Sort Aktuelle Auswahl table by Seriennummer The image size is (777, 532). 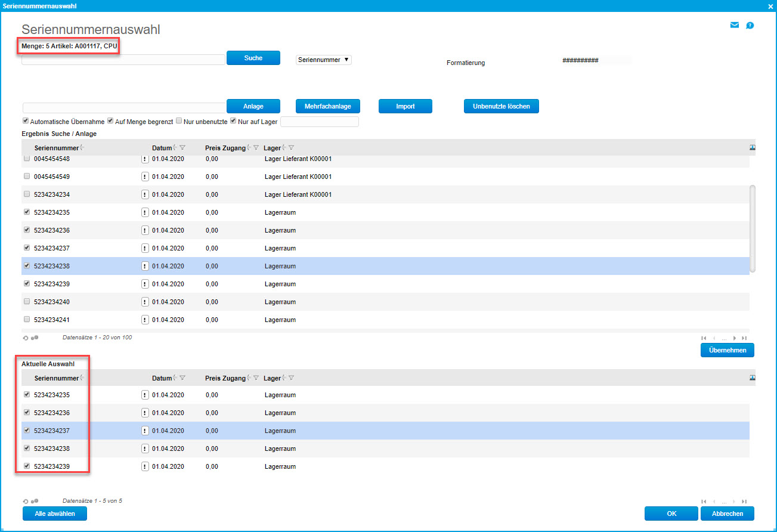click(x=82, y=378)
